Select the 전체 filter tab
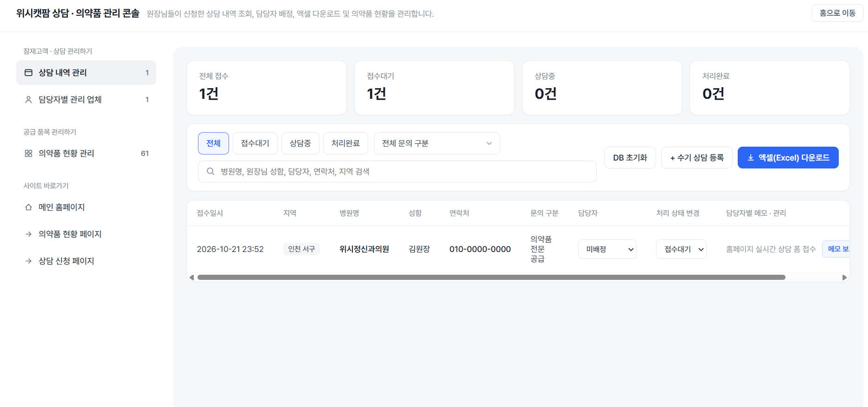Image resolution: width=868 pixels, height=407 pixels. [213, 143]
